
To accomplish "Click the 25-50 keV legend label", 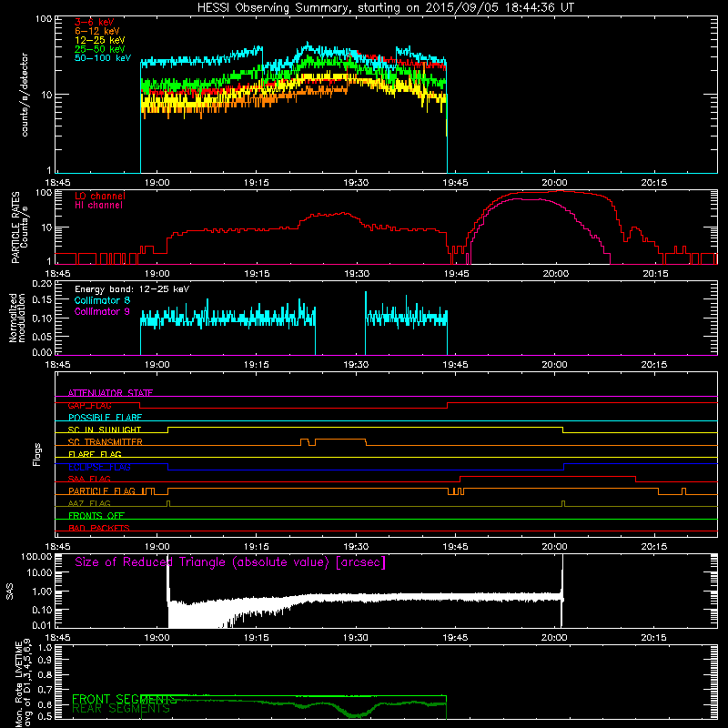I will pyautogui.click(x=100, y=49).
